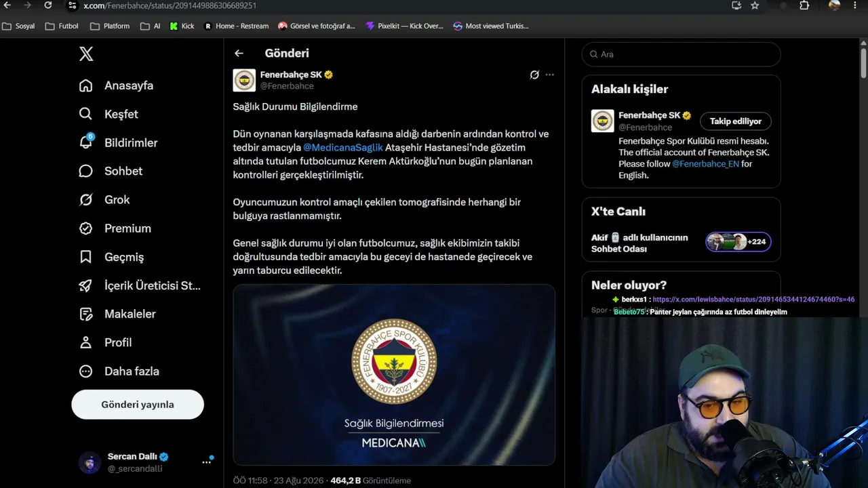Expand the Futbol bookmarks folder

(62, 26)
